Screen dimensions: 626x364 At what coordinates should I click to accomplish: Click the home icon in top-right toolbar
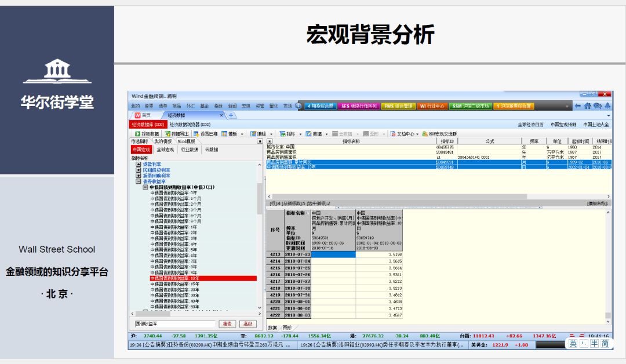coord(587,105)
